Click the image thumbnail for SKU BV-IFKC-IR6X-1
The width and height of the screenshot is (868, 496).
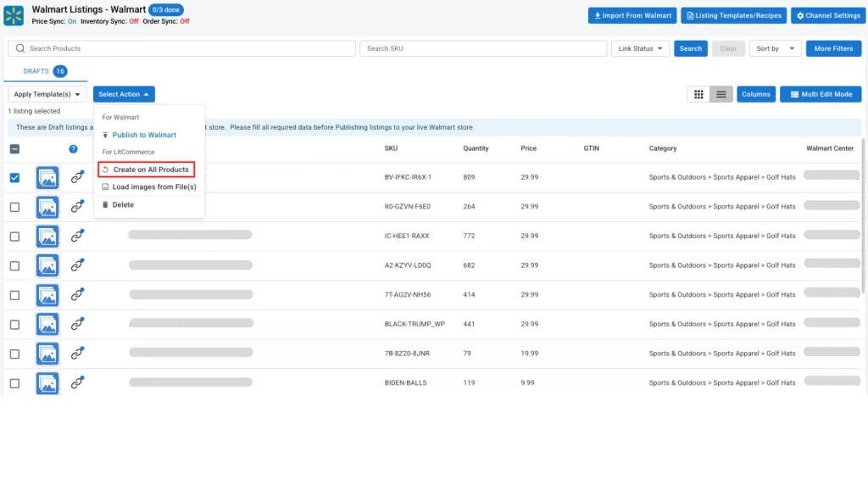point(47,178)
